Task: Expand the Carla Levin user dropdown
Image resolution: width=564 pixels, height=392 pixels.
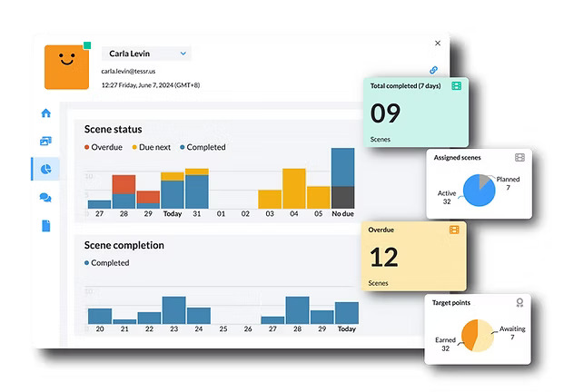Action: (183, 54)
